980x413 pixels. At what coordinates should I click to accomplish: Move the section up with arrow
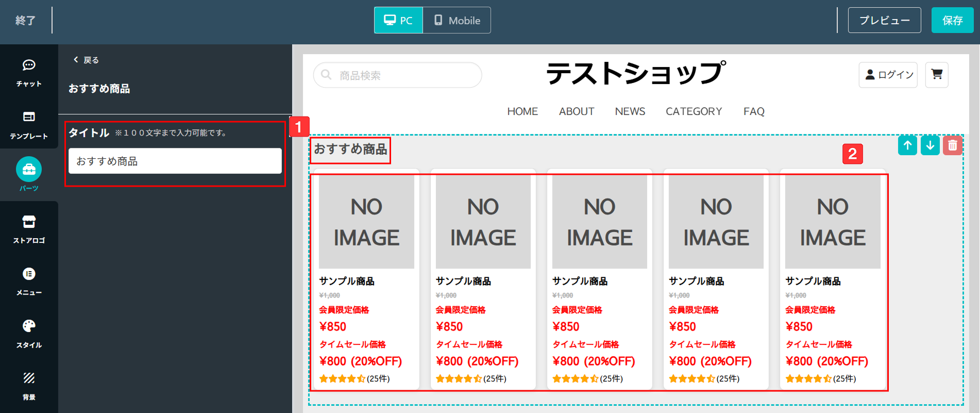point(907,145)
